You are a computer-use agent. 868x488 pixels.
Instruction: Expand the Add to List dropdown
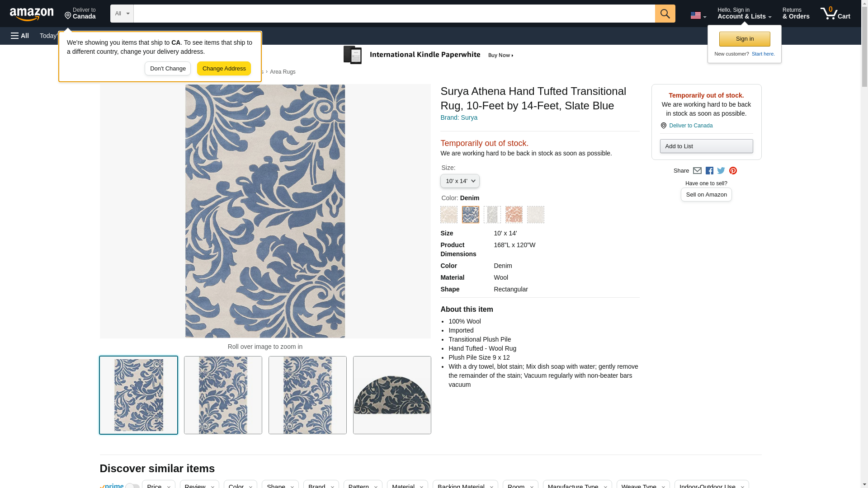coord(706,146)
